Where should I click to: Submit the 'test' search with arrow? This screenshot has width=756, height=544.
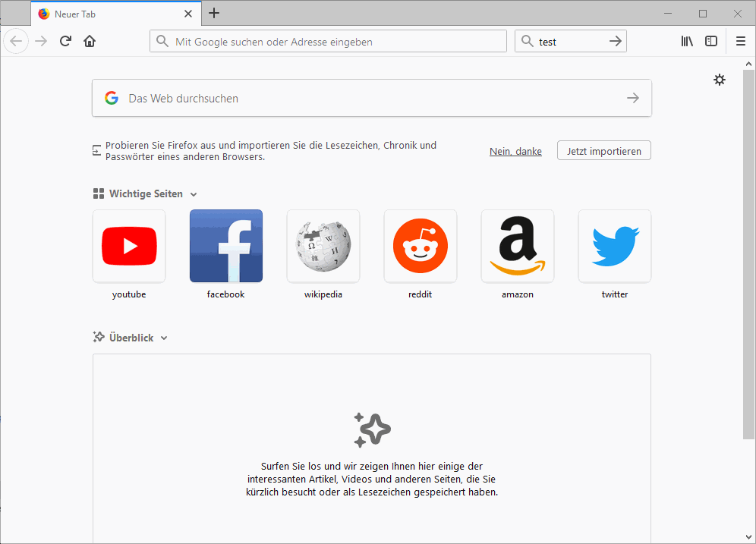(616, 42)
